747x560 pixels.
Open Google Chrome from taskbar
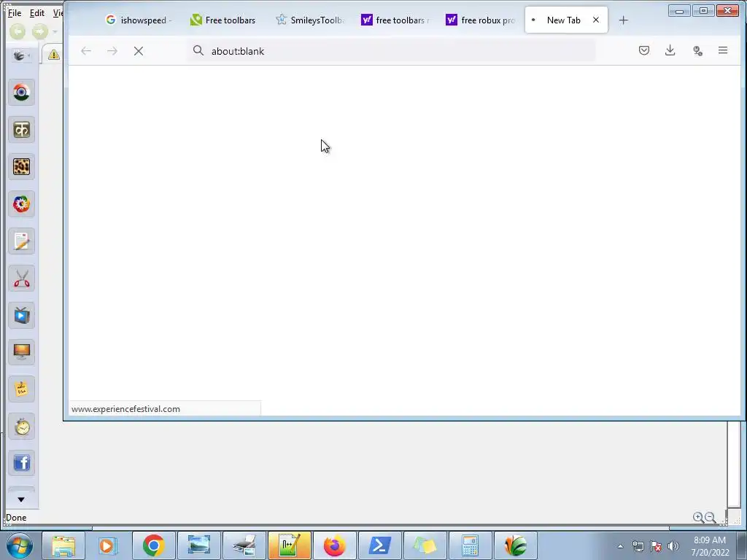153,545
